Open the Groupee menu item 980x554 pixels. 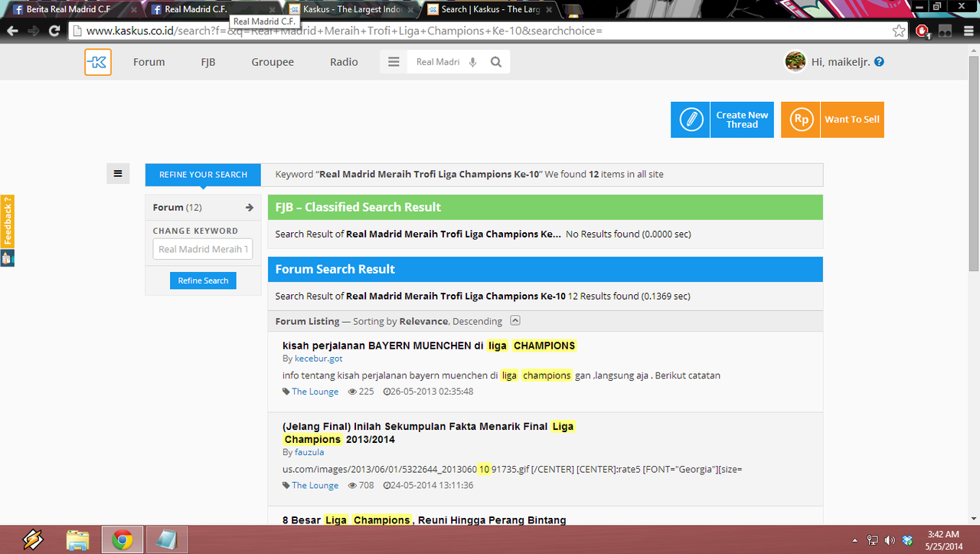[x=273, y=62]
